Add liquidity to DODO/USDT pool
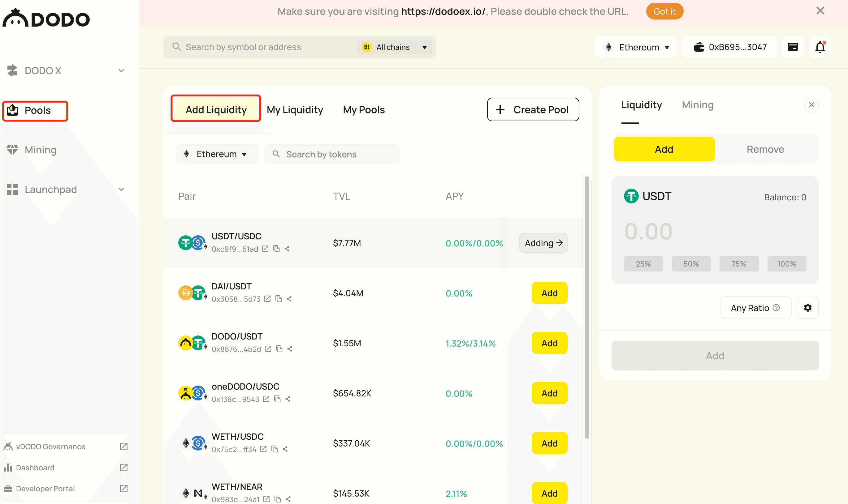The height and width of the screenshot is (504, 848). 549,343
